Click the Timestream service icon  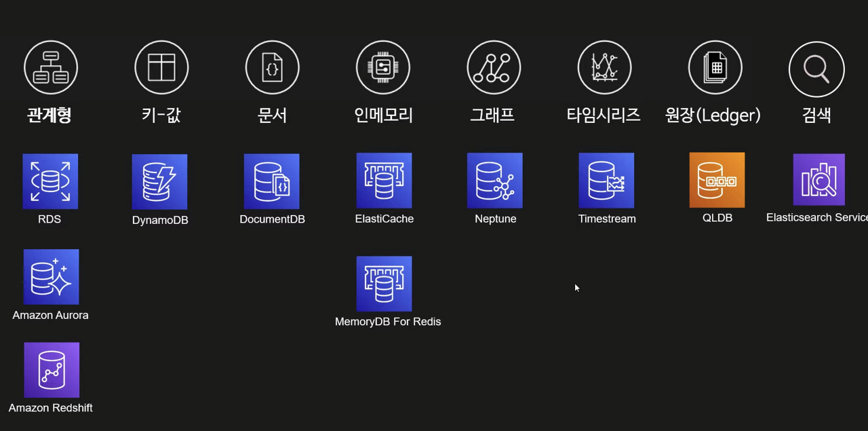606,181
